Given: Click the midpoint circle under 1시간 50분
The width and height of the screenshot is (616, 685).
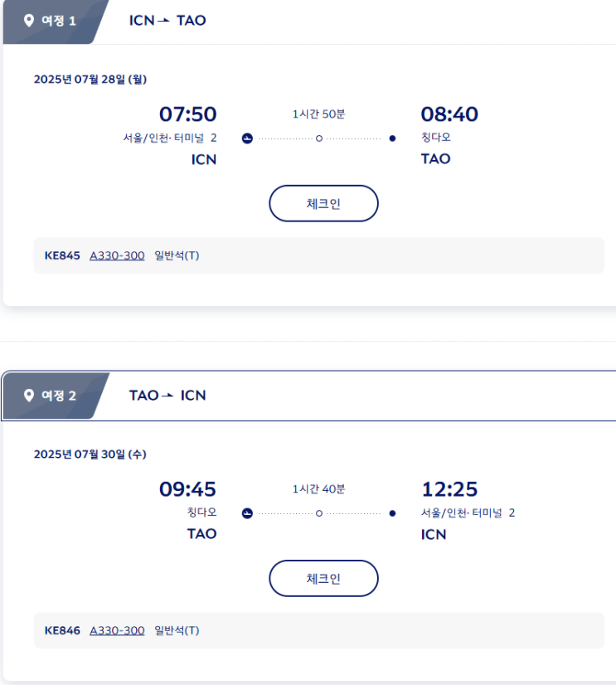Looking at the screenshot, I should pos(319,138).
